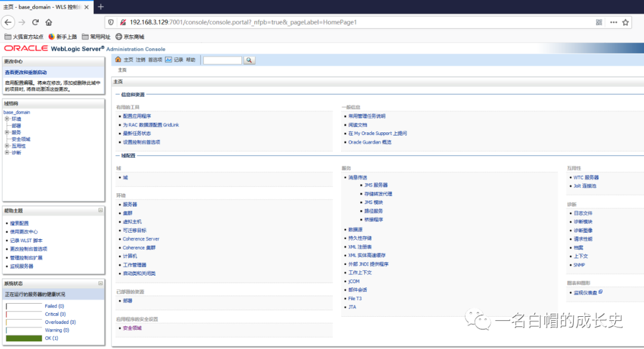Open 搜索配置 help topic
Screen dimensions: 644x349
click(19, 223)
